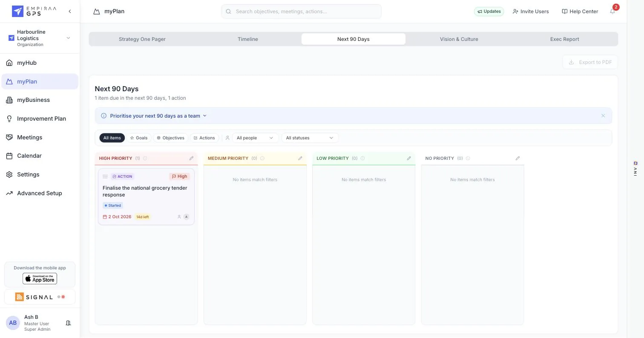Click the Empiraa GPS logo
The image size is (644, 338).
point(34,12)
